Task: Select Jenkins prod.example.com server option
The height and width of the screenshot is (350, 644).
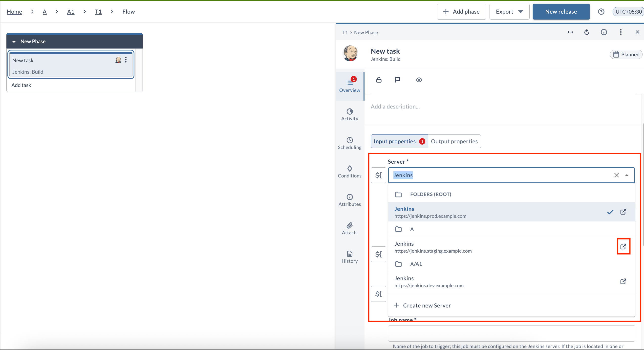Action: coord(511,212)
